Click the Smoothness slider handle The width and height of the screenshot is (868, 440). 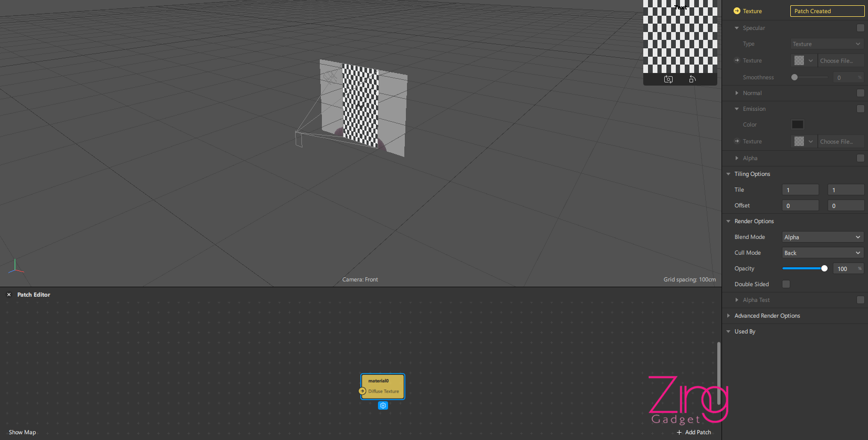794,77
